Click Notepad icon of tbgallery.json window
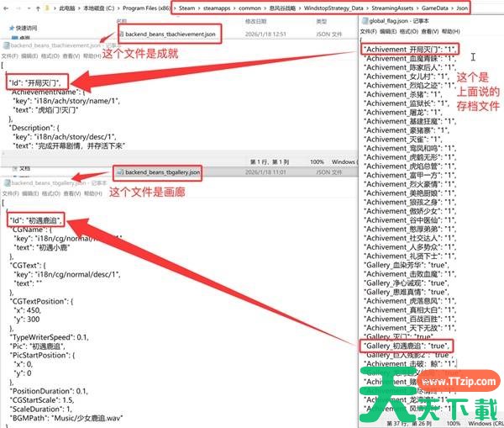The width and height of the screenshot is (504, 428). pos(7,182)
